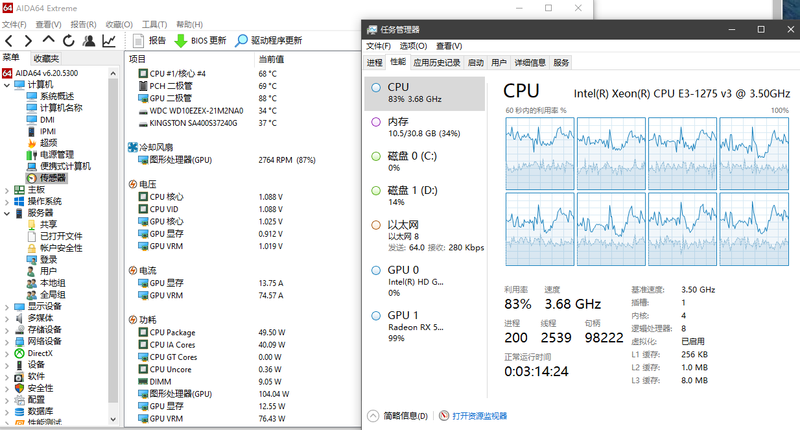This screenshot has width=800, height=430.
Task: Open the 工具(T) menu in AIDA64
Action: point(154,24)
